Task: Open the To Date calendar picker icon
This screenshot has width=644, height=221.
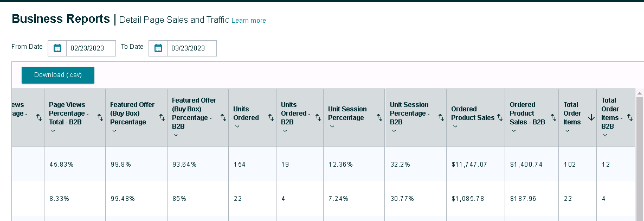Action: 158,48
